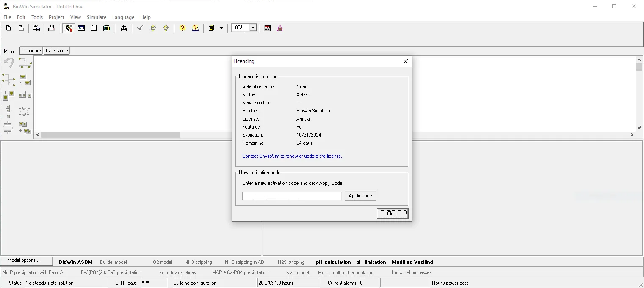Click the horizontal scrollbar left arrow
Viewport: 644px width, 288px height.
[38, 135]
